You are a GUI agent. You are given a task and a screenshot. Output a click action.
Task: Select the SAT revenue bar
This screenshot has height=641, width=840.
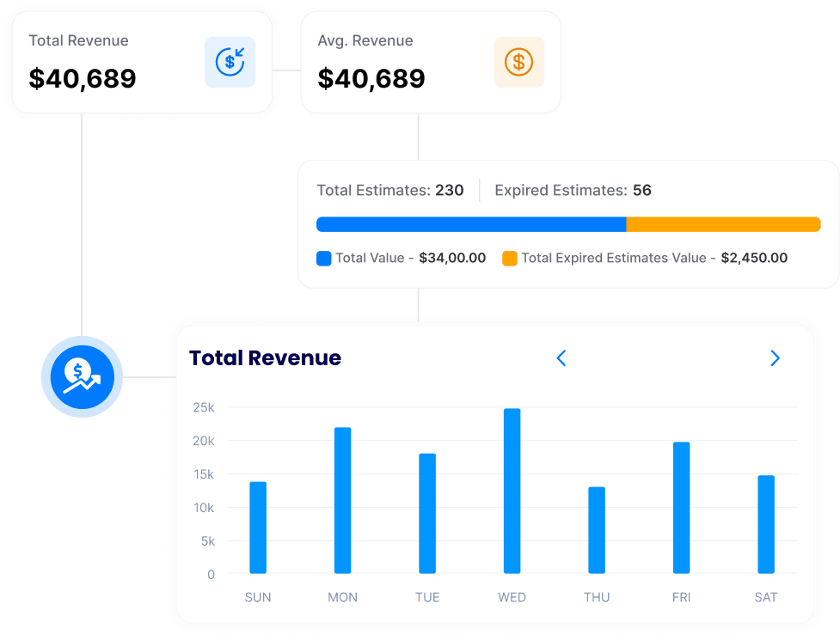[765, 524]
